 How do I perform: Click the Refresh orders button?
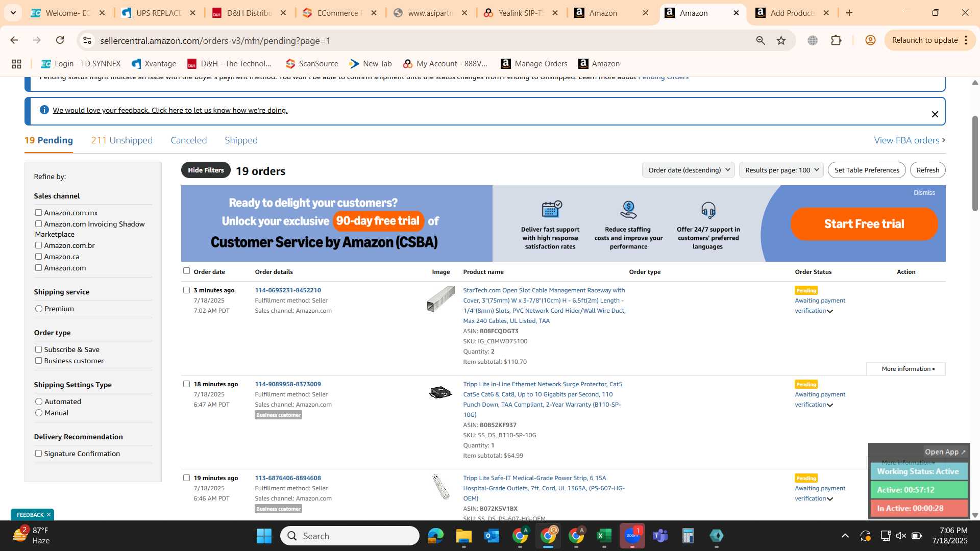pos(927,170)
